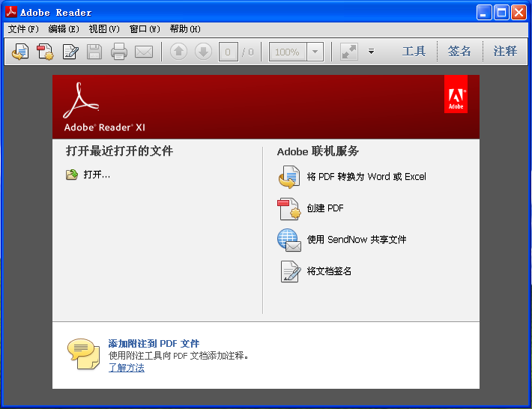Viewport: 532px width, 409px height.
Task: Click the SendNow globe envelope icon
Action: tap(289, 240)
